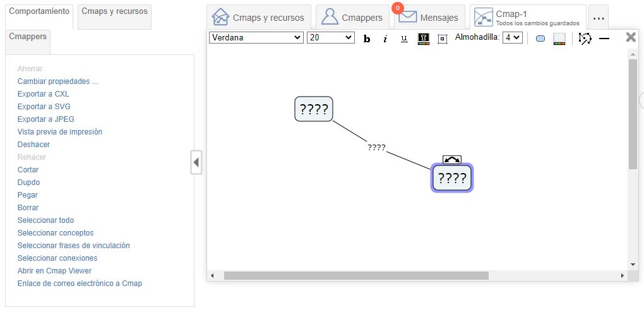The image size is (644, 317).
Task: Collapse the left side panel arrow
Action: [196, 163]
